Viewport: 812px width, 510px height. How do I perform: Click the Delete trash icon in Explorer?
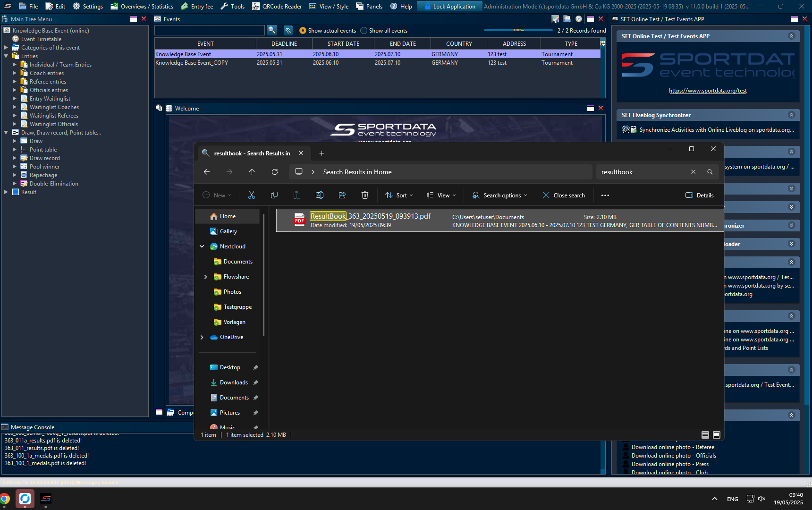click(365, 195)
